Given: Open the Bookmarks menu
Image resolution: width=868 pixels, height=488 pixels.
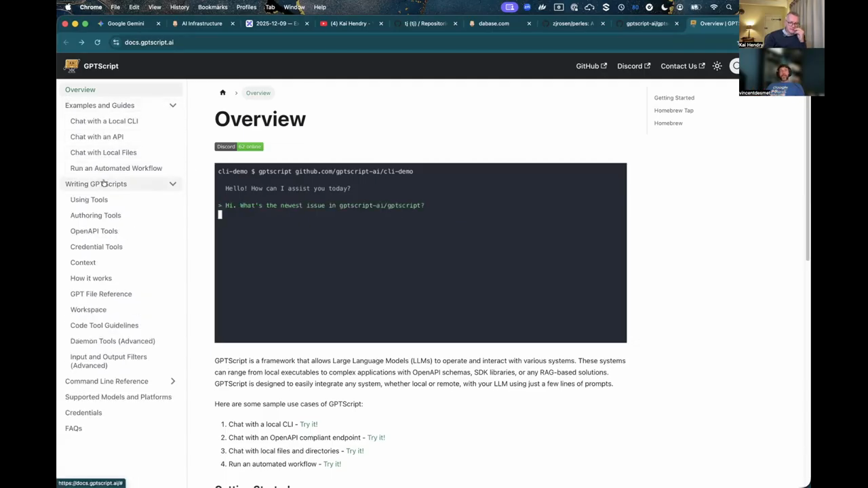Looking at the screenshot, I should coord(212,7).
